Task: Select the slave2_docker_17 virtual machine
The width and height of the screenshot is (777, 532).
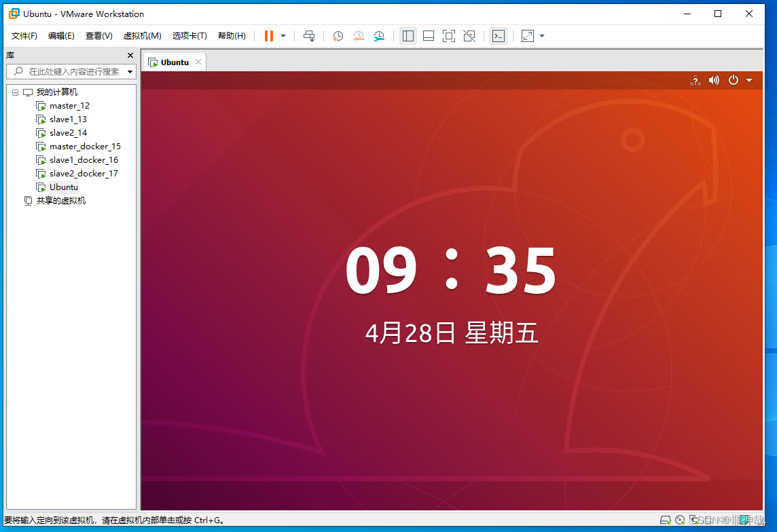Action: 84,174
